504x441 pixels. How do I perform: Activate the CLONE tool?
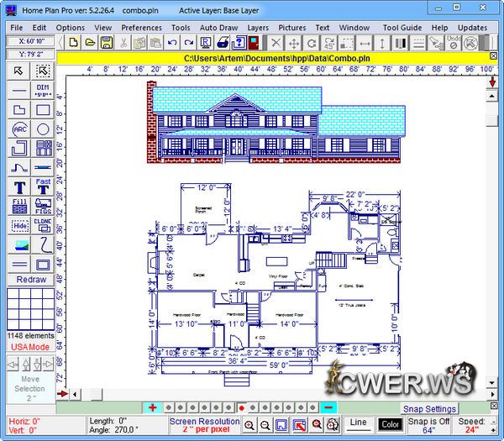[43, 225]
